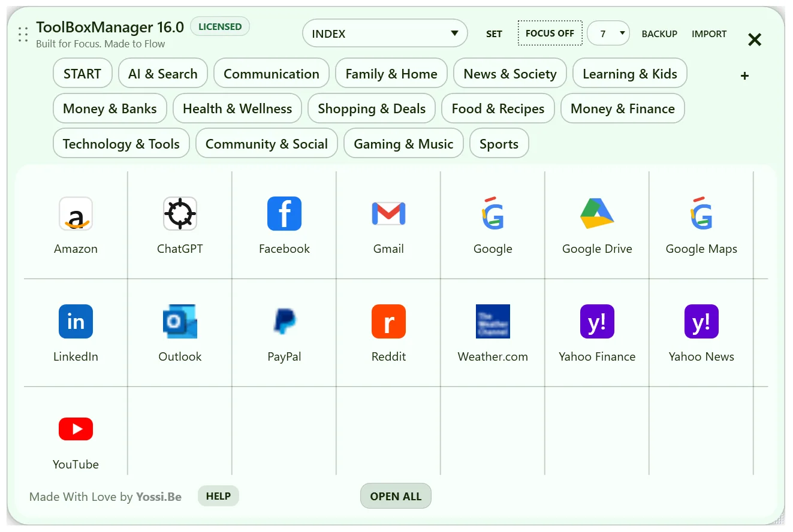Image resolution: width=793 pixels, height=532 pixels.
Task: Launch the LinkedIn icon
Action: point(76,322)
